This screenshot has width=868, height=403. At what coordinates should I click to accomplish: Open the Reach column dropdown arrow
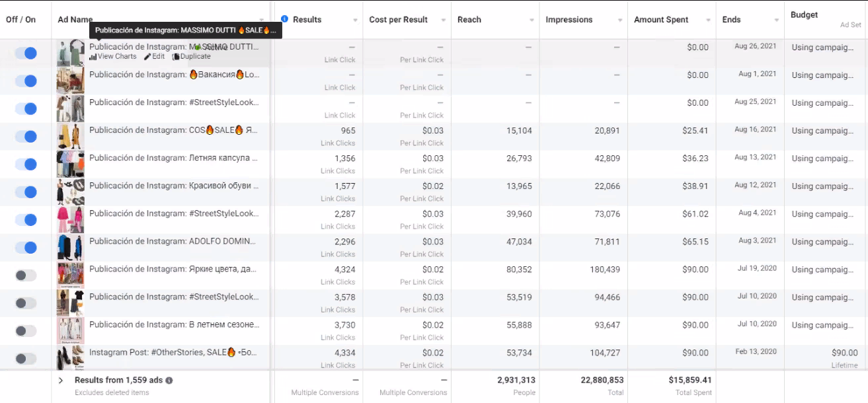[532, 20]
